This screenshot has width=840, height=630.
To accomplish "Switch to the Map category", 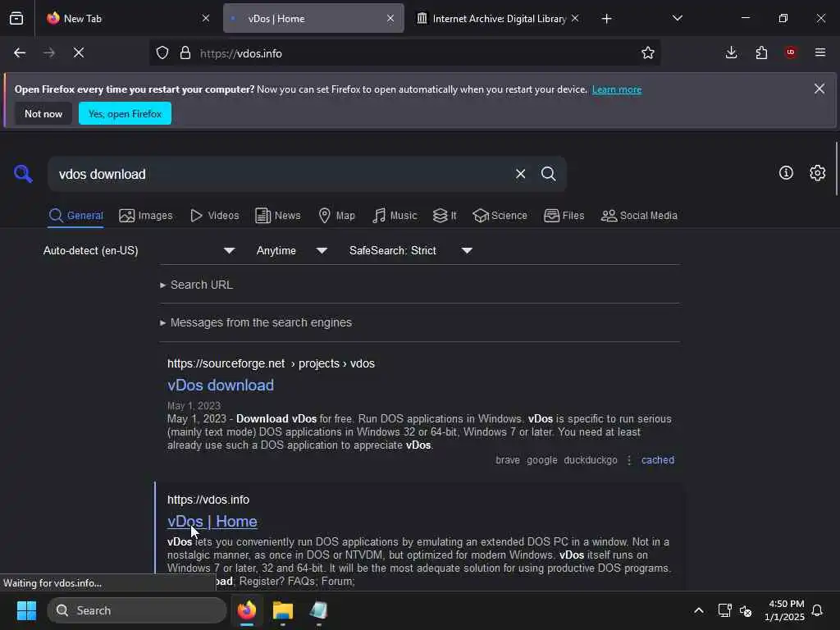I will point(337,216).
